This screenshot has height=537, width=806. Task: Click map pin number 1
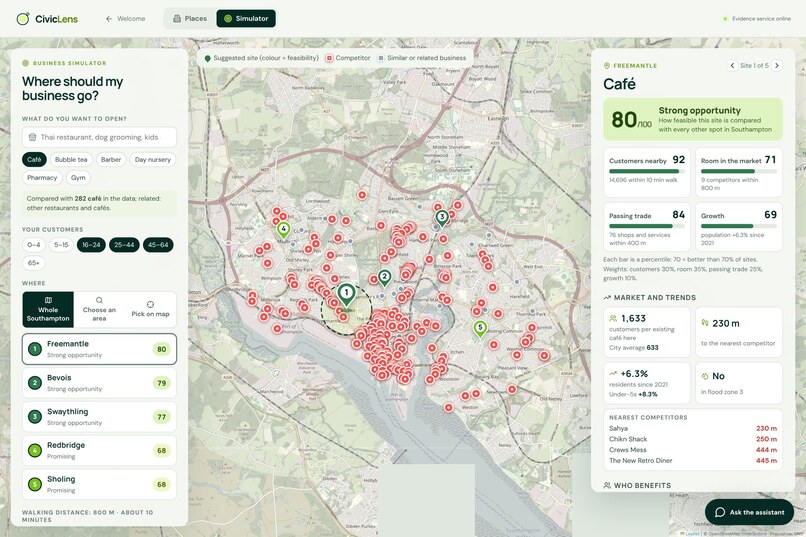coord(346,296)
